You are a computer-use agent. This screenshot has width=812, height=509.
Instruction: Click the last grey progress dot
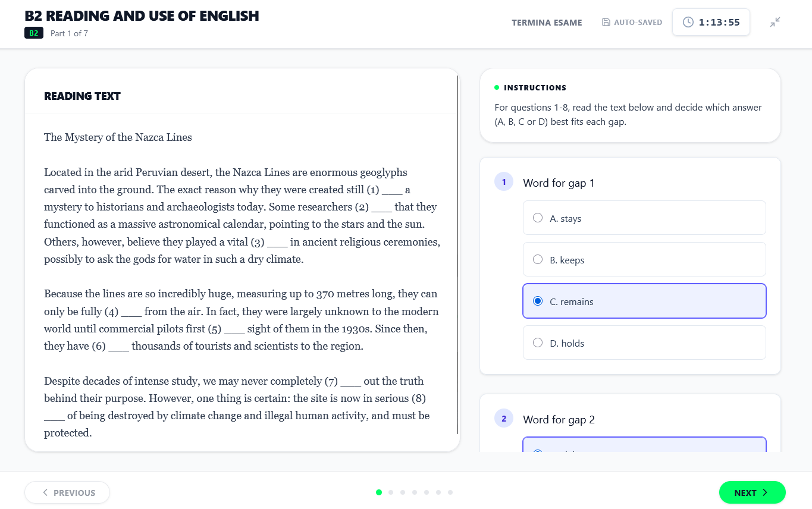450,492
